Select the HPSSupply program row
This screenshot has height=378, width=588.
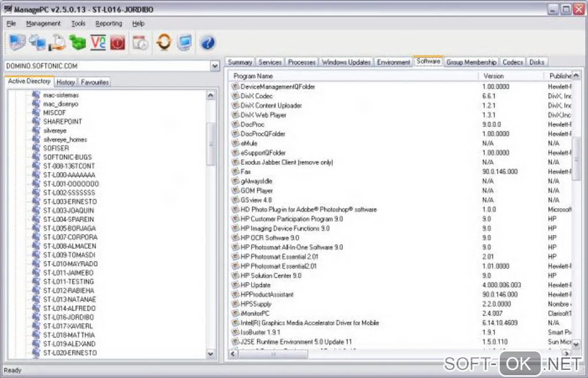399,304
